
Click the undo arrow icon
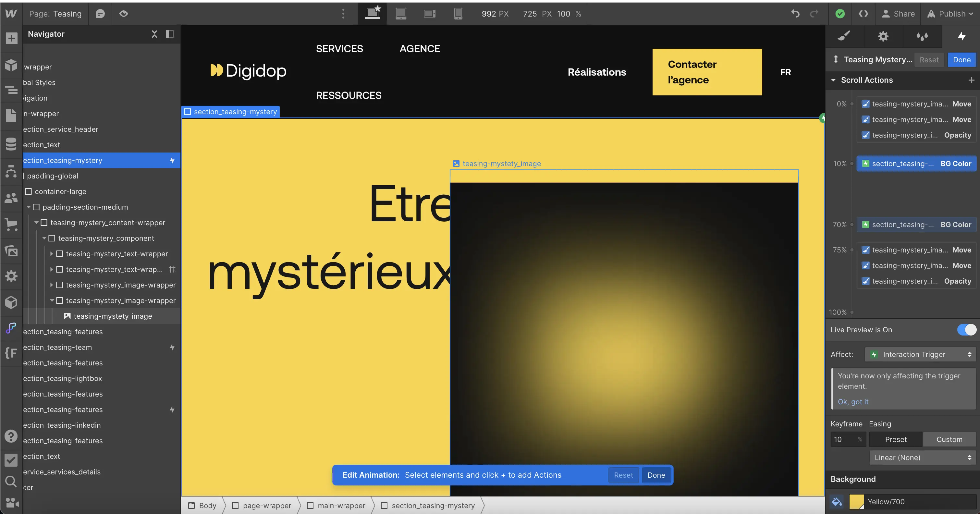[x=795, y=14]
